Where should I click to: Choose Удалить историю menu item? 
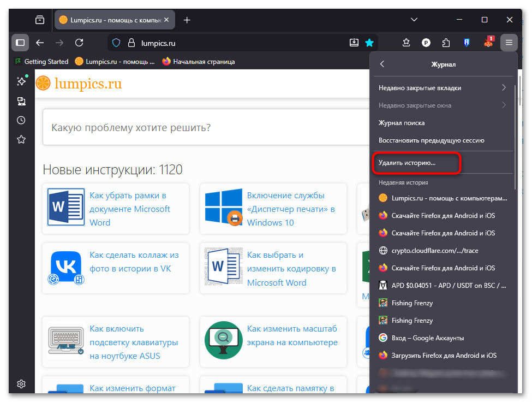pos(443,163)
